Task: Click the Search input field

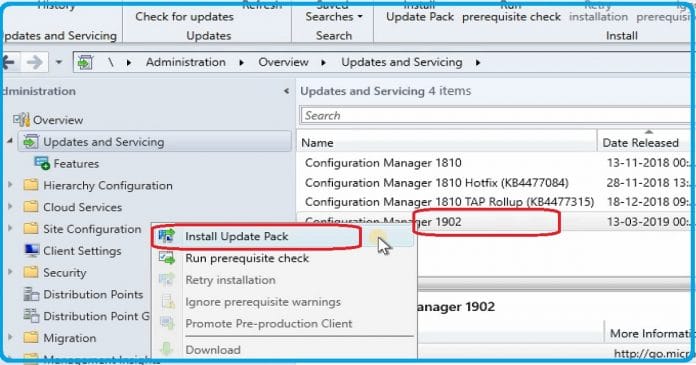Action: tap(496, 115)
